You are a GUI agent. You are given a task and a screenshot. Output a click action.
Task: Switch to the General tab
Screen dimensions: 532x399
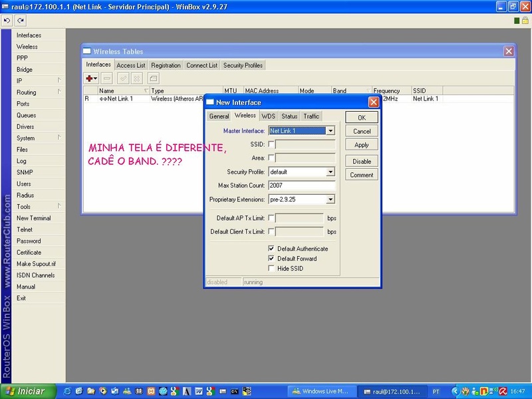(x=219, y=116)
